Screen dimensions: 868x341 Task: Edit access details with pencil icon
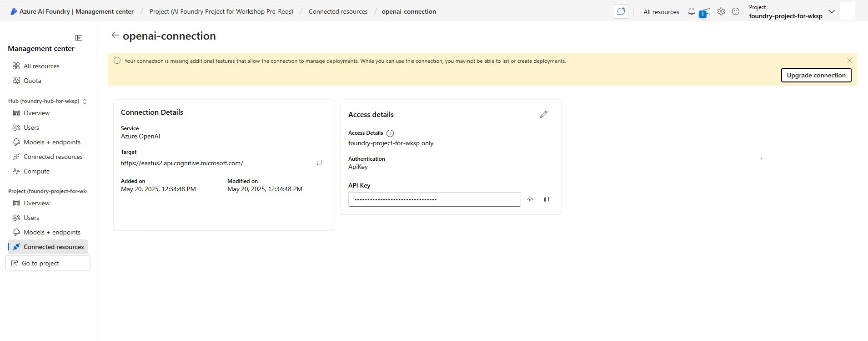pos(544,114)
